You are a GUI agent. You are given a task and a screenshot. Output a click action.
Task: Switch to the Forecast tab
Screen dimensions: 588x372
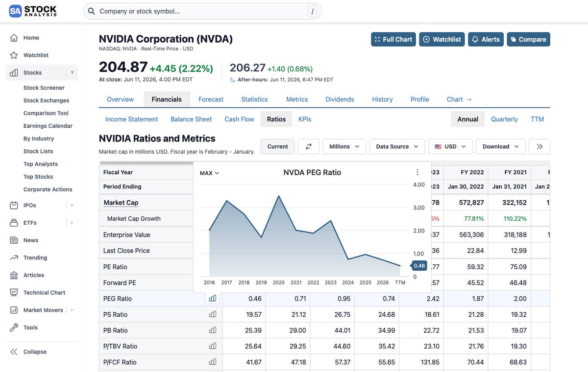[x=211, y=99]
